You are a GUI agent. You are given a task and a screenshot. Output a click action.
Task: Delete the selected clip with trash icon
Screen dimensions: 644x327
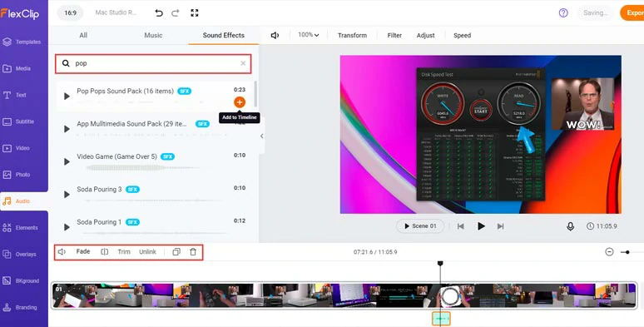point(193,252)
